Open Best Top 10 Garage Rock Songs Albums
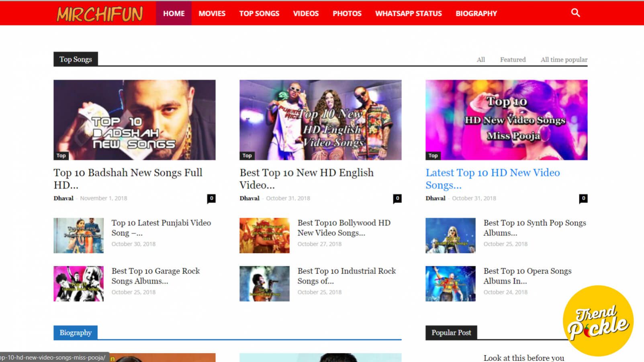 click(x=155, y=276)
